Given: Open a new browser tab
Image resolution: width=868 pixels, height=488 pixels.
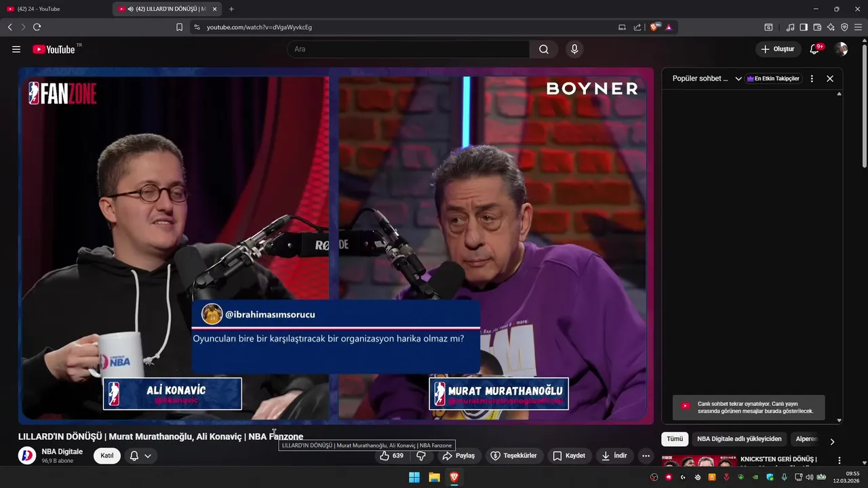Looking at the screenshot, I should [231, 9].
